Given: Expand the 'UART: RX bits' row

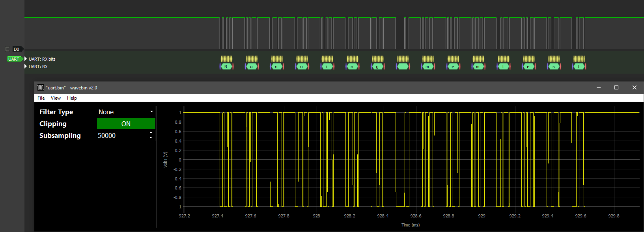Looking at the screenshot, I should click(x=26, y=59).
